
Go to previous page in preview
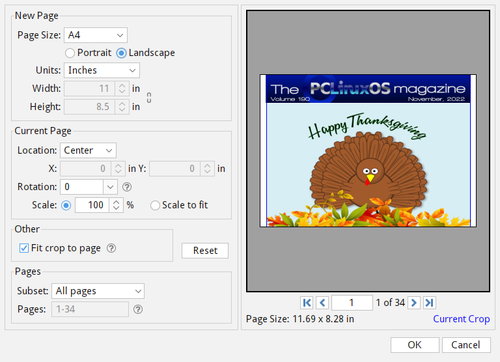coord(322,303)
